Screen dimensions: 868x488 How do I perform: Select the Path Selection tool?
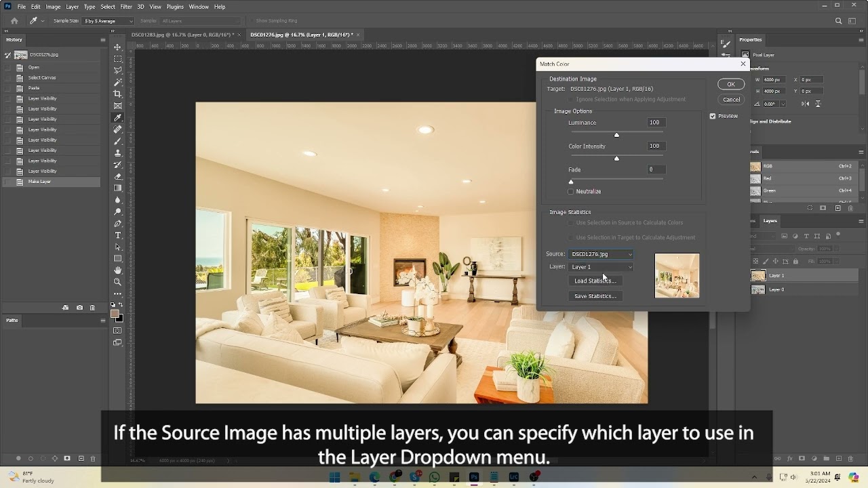[118, 247]
